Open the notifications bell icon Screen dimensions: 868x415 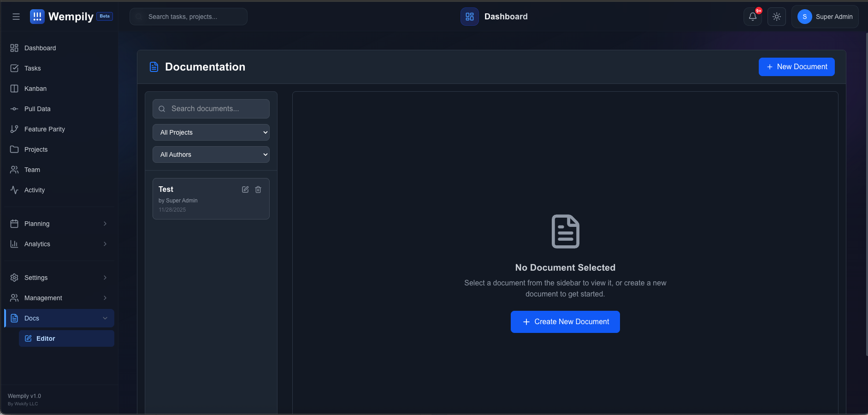pyautogui.click(x=753, y=17)
